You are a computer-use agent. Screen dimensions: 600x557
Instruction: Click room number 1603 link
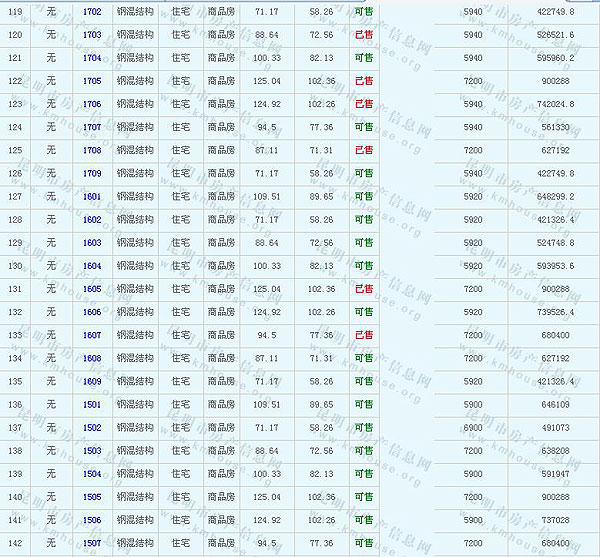click(x=92, y=242)
